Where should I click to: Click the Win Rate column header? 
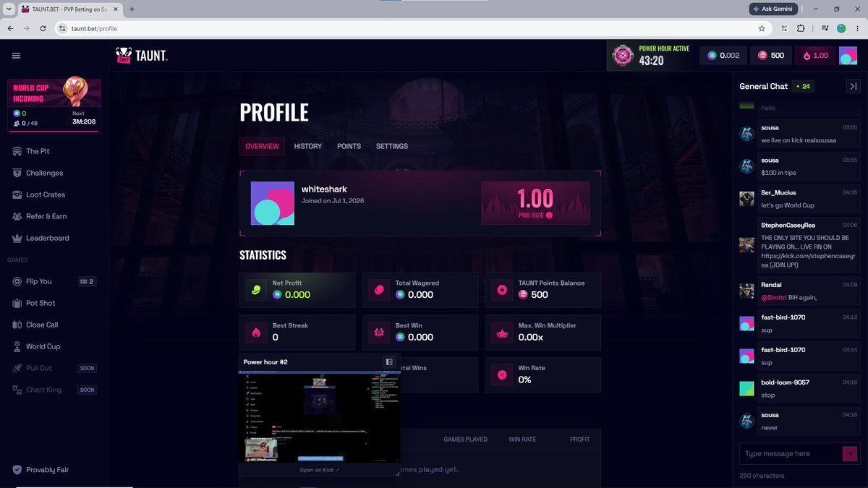click(522, 440)
